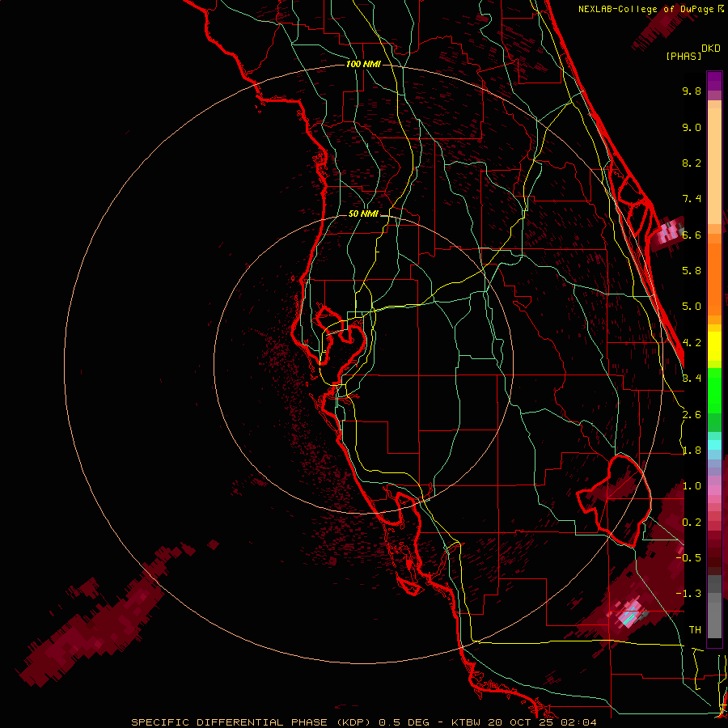Image resolution: width=728 pixels, height=728 pixels.
Task: Pick the bright green segment of the color bar
Action: point(714,391)
